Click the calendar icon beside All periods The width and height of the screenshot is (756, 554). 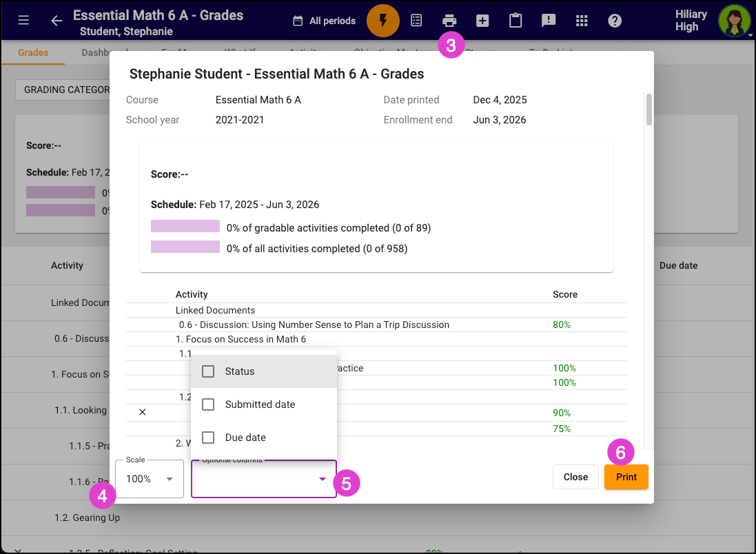(x=298, y=21)
